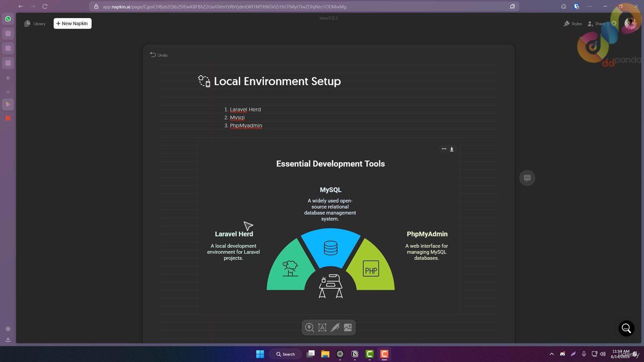Open the green Camtasia taskbar icon
Screen dimensions: 644x362
point(369,354)
